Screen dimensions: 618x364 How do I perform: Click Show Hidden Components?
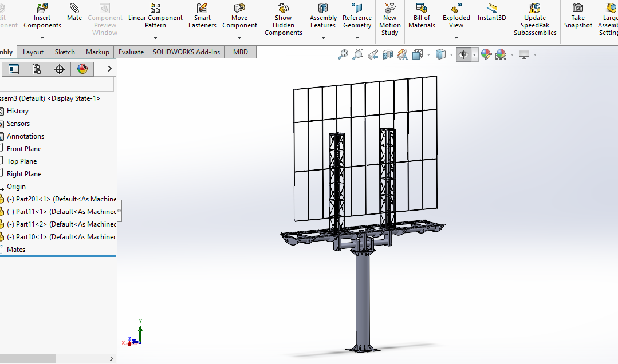click(284, 19)
